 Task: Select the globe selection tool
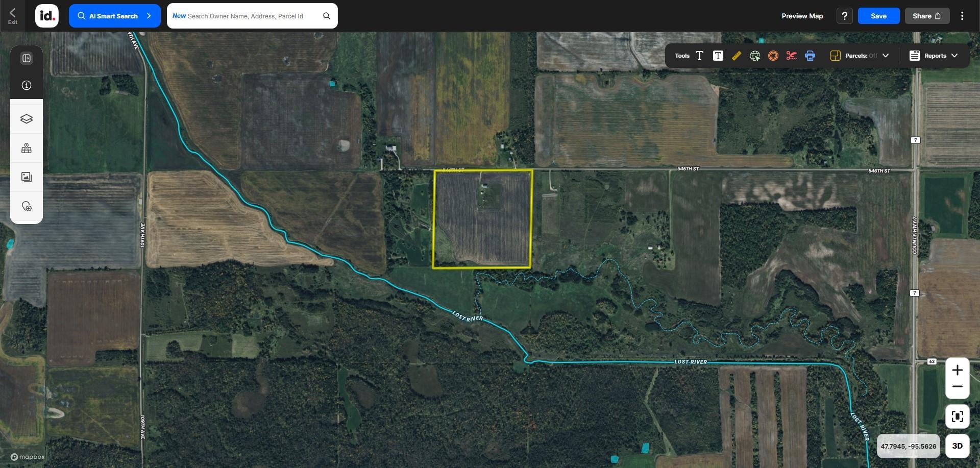pos(755,56)
